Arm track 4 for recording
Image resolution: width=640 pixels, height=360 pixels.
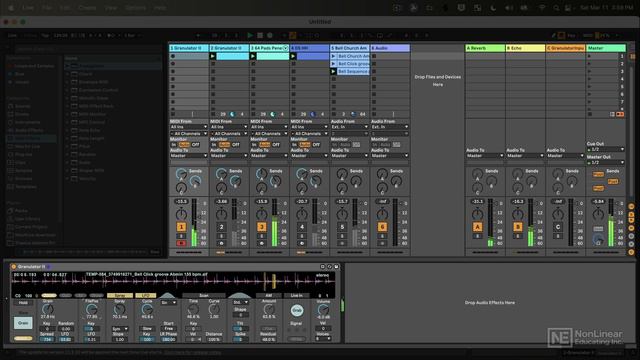click(x=302, y=243)
